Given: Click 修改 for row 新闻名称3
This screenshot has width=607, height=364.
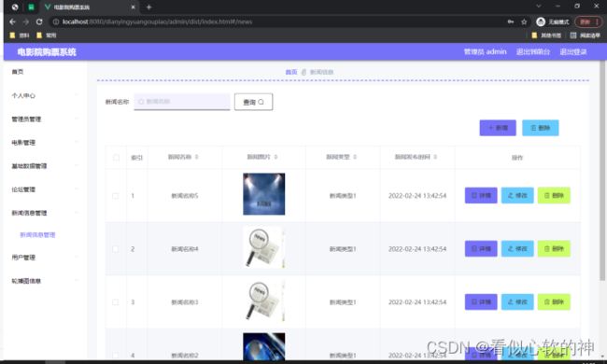Looking at the screenshot, I should point(517,302).
